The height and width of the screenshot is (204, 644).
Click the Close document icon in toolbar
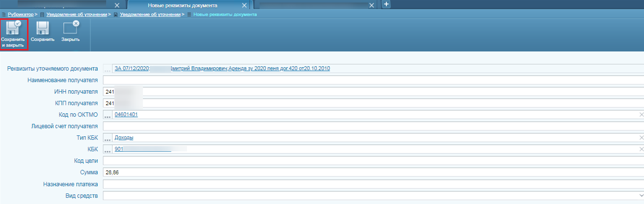(70, 28)
